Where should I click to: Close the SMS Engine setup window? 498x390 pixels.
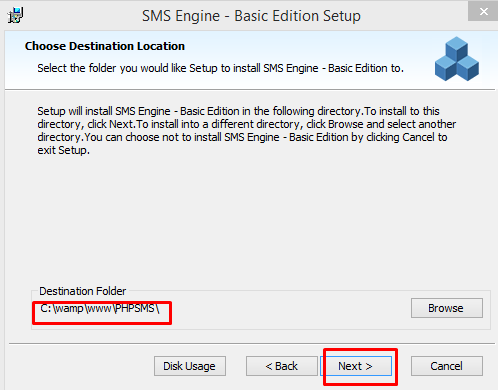tap(483, 12)
